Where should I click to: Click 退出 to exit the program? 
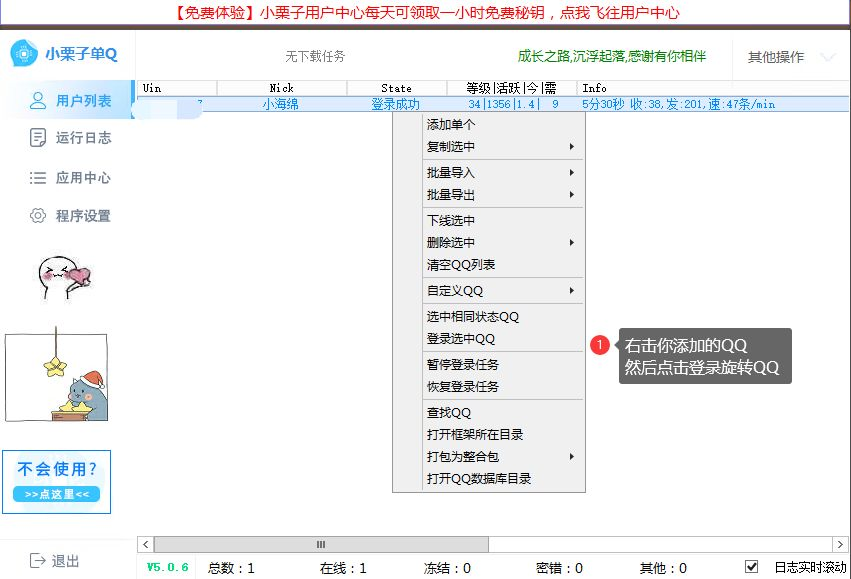point(66,561)
